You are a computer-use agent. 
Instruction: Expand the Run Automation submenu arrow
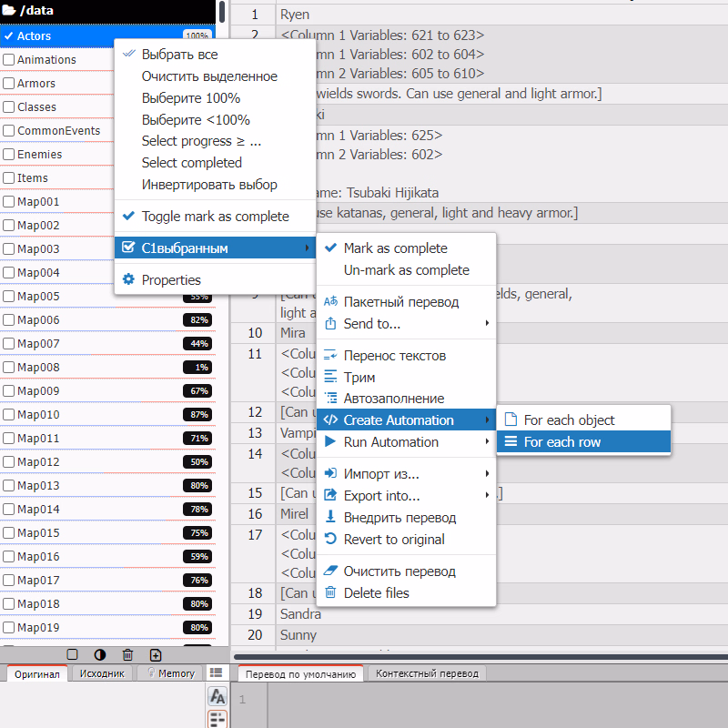[x=487, y=441]
